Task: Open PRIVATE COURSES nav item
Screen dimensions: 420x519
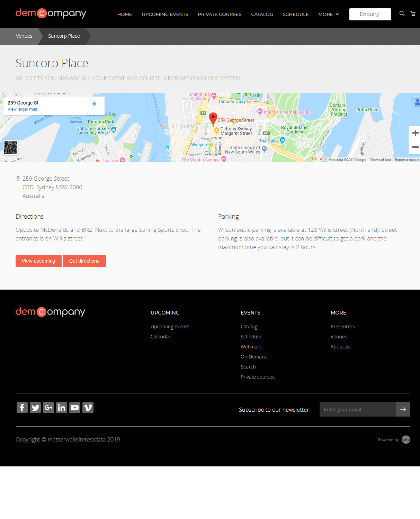Action: coord(220,14)
